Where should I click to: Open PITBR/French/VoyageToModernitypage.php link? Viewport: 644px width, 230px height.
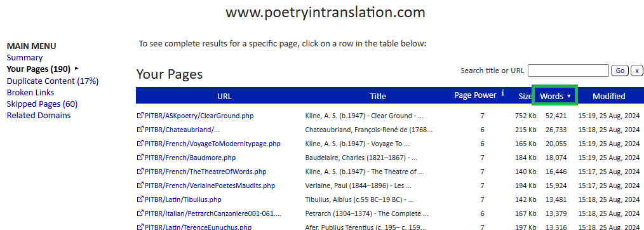tap(213, 144)
